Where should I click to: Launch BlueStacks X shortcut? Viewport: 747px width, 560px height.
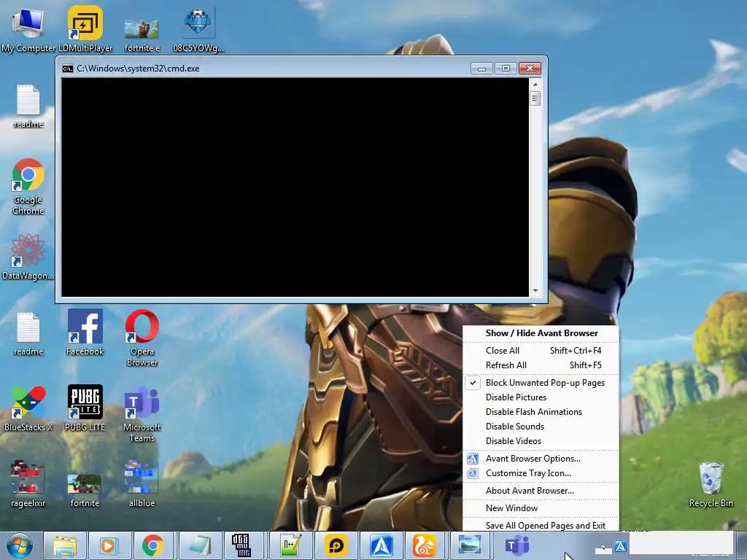[x=28, y=408]
